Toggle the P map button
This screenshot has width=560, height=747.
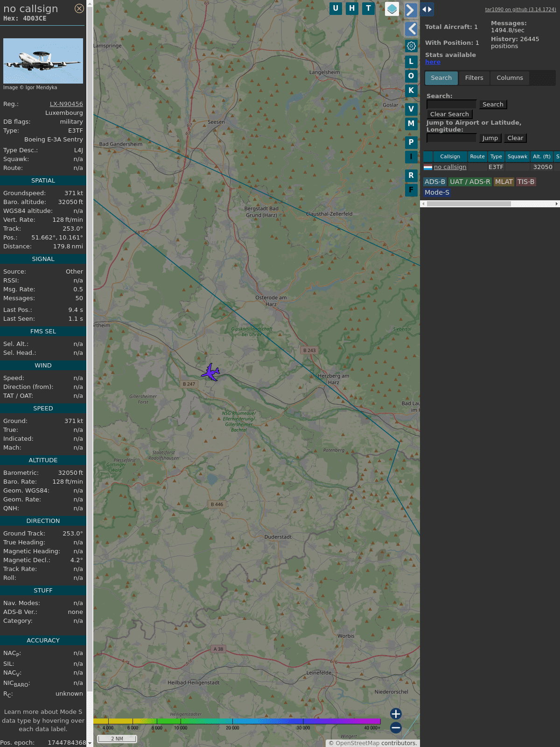[x=411, y=142]
